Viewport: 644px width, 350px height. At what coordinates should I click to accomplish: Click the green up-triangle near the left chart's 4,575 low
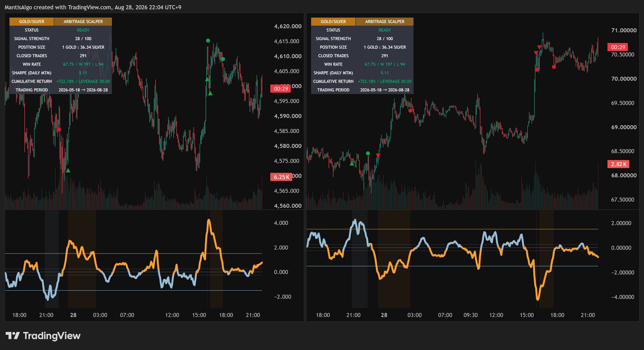point(68,170)
